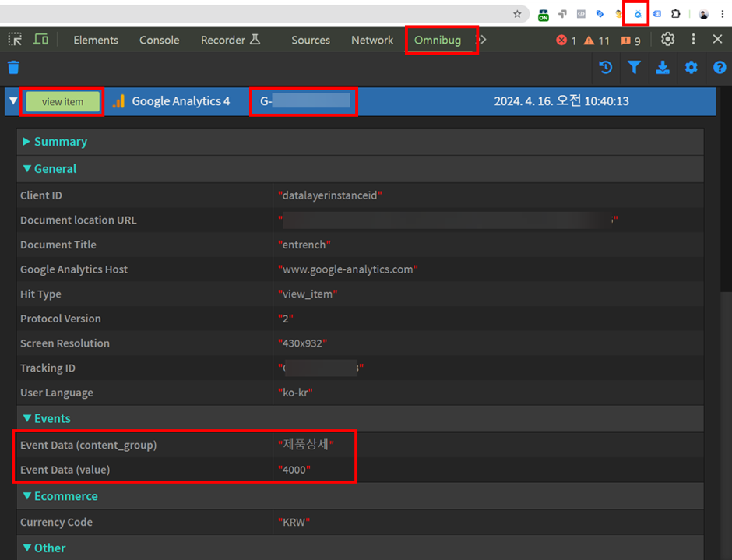Select the Currency Code value KRW

point(294,522)
